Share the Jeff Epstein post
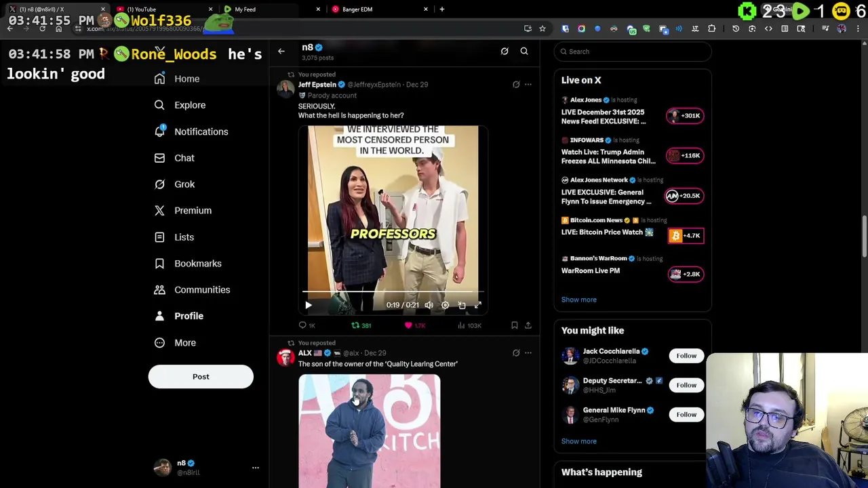Image resolution: width=868 pixels, height=488 pixels. [528, 326]
